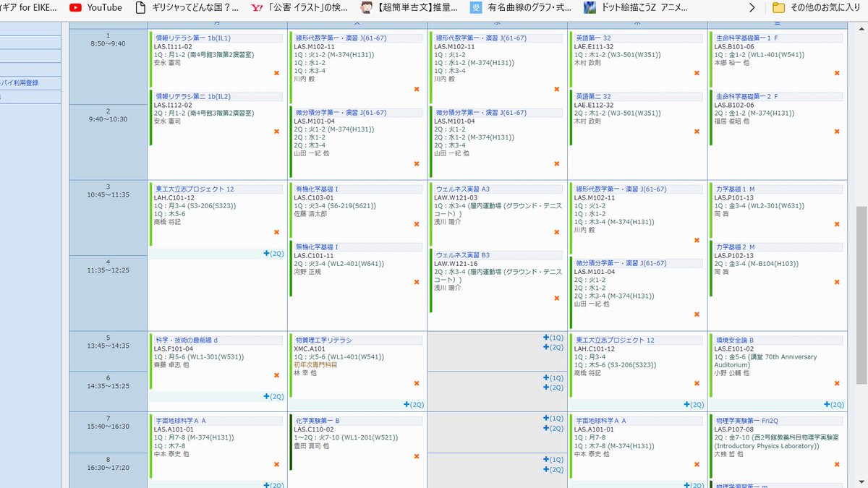Click the バイ利用登録 sidebar link

(x=20, y=82)
